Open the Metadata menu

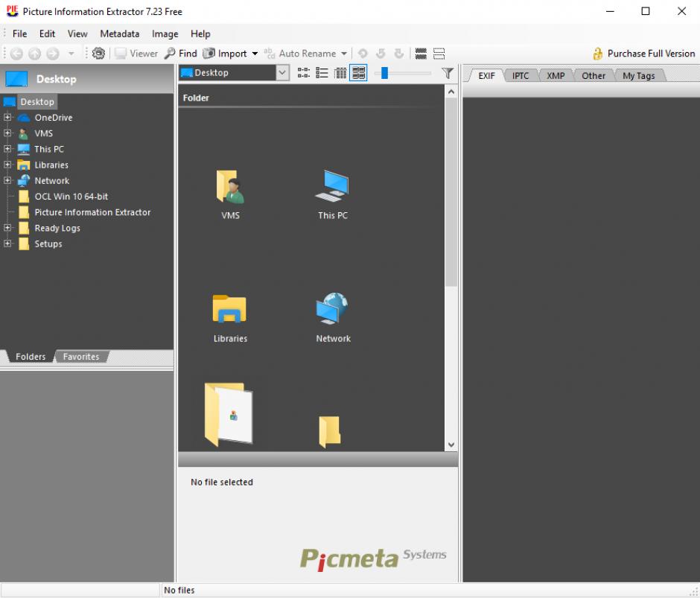120,34
